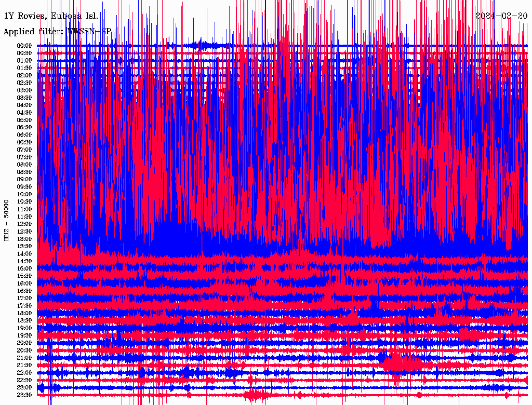Select the 06:30 time row label
The width and height of the screenshot is (532, 405).
click(24, 142)
